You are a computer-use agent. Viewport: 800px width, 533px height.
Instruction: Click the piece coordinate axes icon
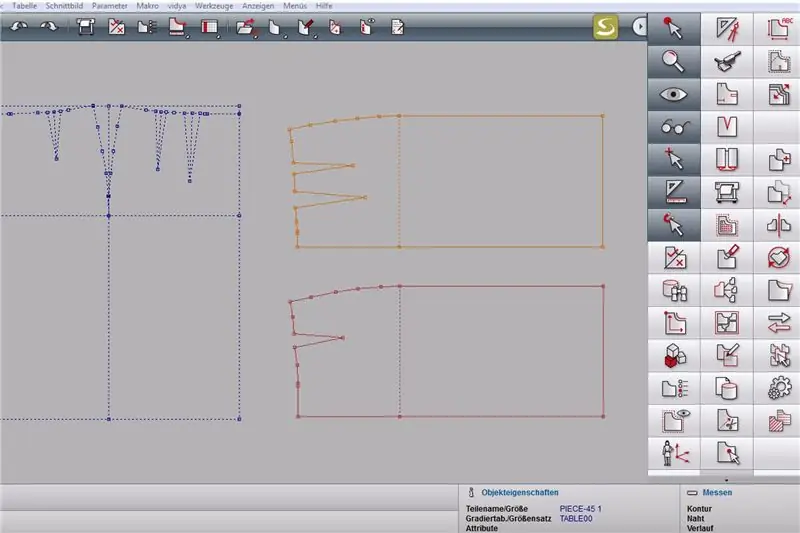(x=673, y=323)
